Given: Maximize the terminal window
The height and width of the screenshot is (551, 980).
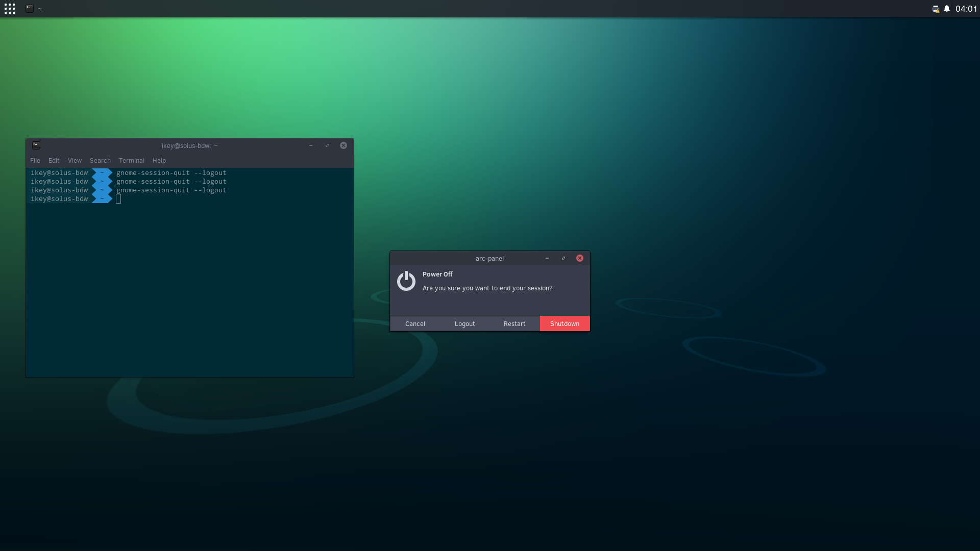Looking at the screenshot, I should coord(327,145).
